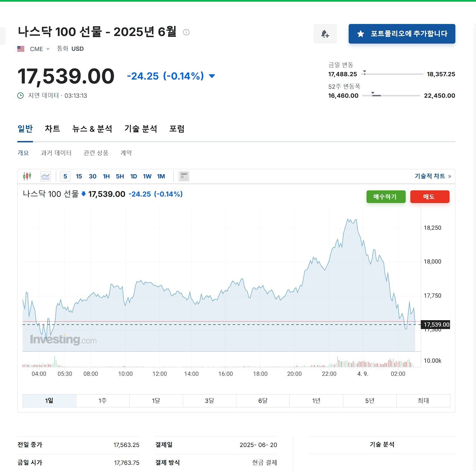Screen dimensions: 476x471
Task: Select the 1달 time range
Action: pos(156,401)
